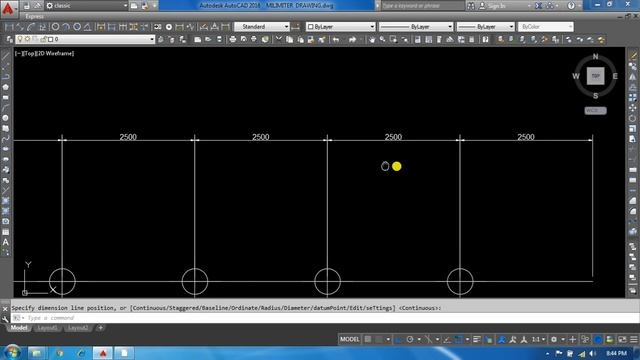640x360 pixels.
Task: Click the command line input field
Action: 324,318
